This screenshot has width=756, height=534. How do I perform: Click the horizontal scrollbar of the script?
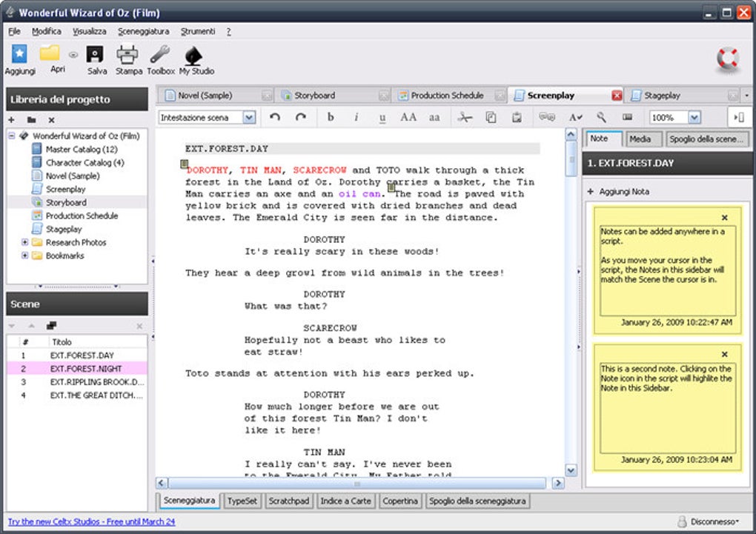(356, 483)
